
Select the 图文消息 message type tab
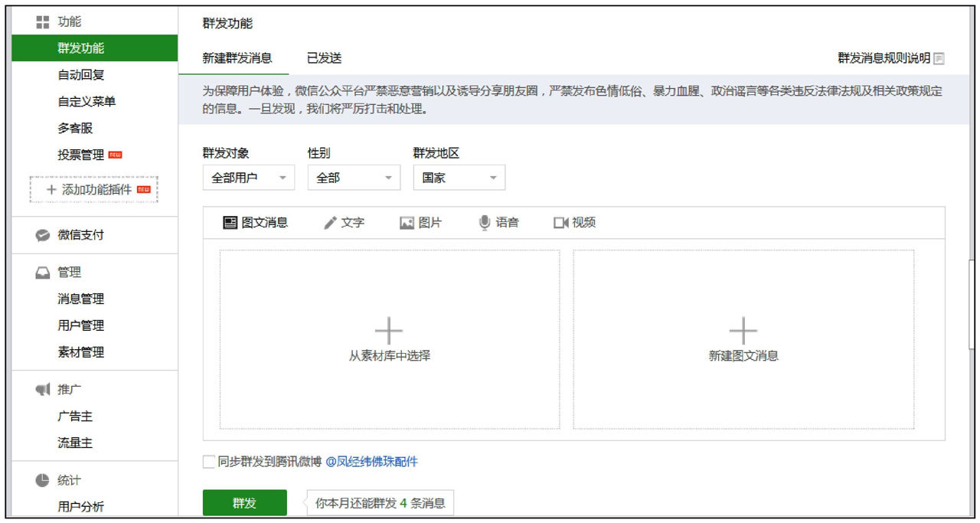click(255, 223)
